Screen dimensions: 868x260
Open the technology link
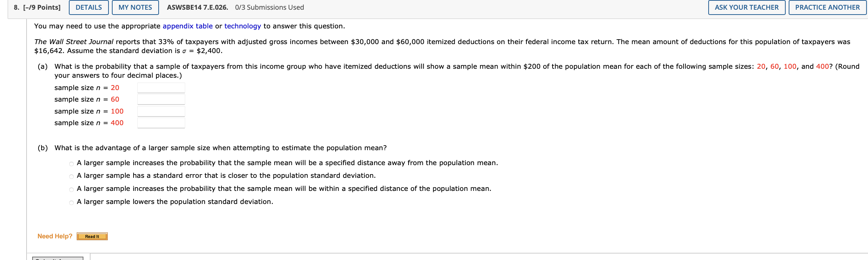(x=242, y=26)
